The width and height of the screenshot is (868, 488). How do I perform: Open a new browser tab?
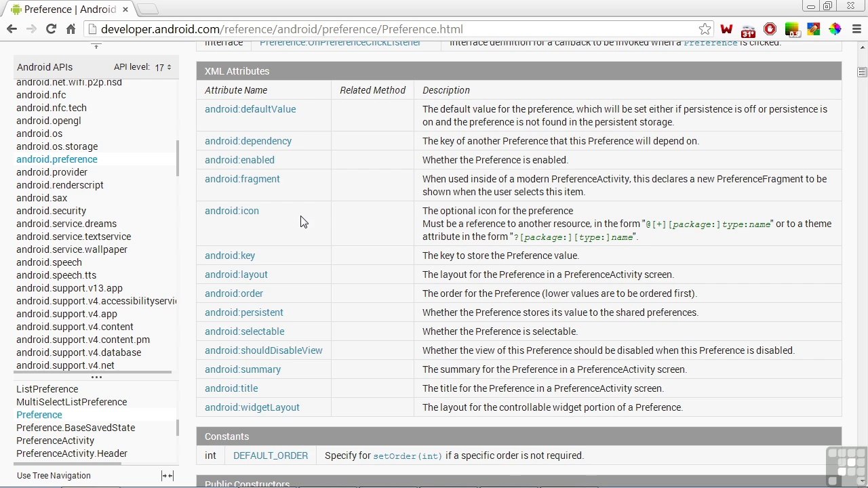148,9
